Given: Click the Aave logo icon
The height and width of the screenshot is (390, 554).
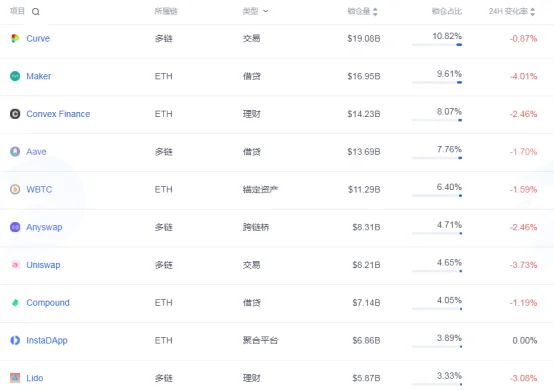Looking at the screenshot, I should click(15, 152).
